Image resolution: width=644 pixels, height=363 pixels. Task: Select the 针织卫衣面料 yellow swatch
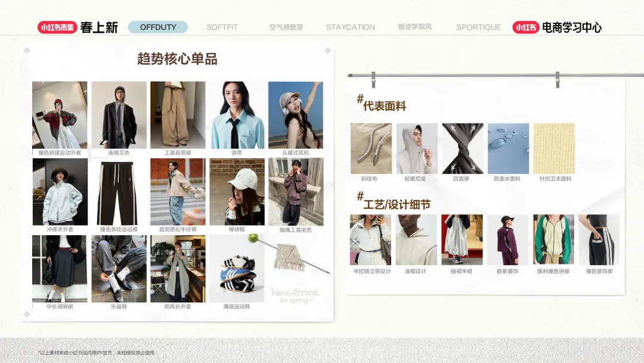pos(554,149)
